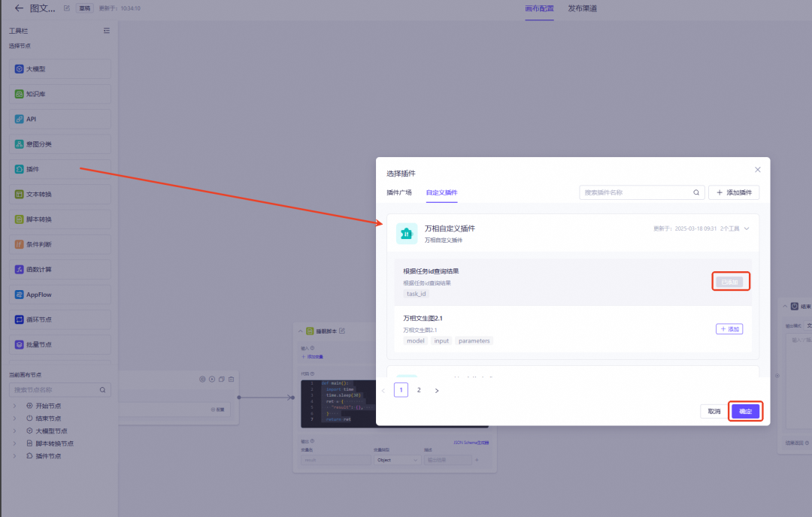This screenshot has height=517, width=812.
Task: Choose the 意图分类 node icon
Action: point(20,144)
